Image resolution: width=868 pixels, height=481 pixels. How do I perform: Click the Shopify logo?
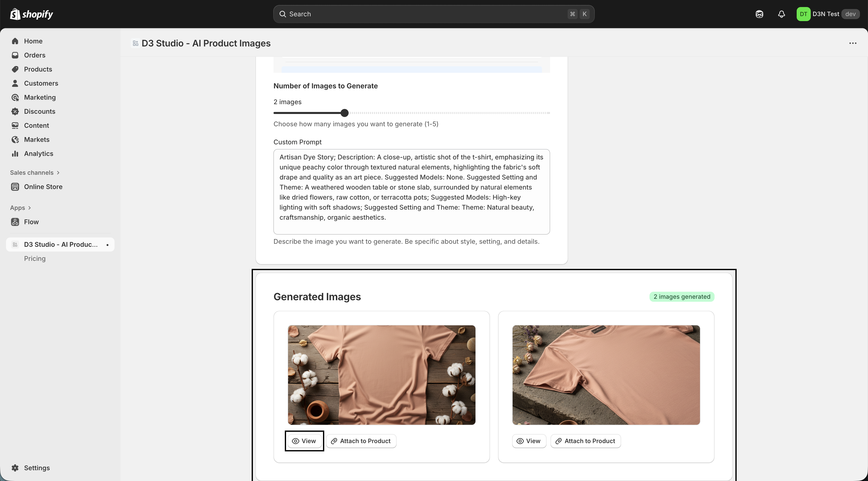[32, 14]
